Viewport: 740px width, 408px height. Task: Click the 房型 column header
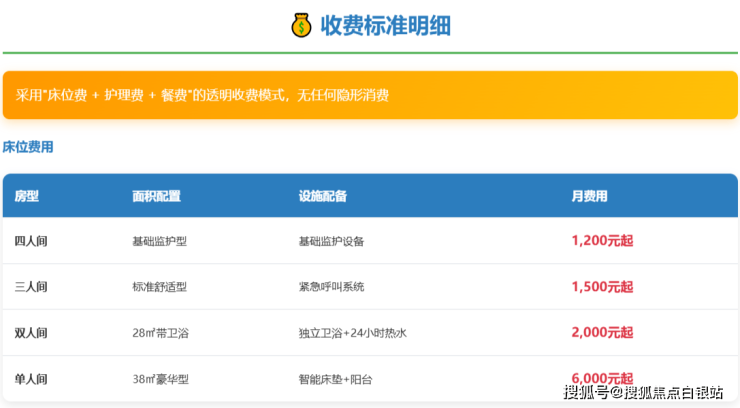[26, 196]
